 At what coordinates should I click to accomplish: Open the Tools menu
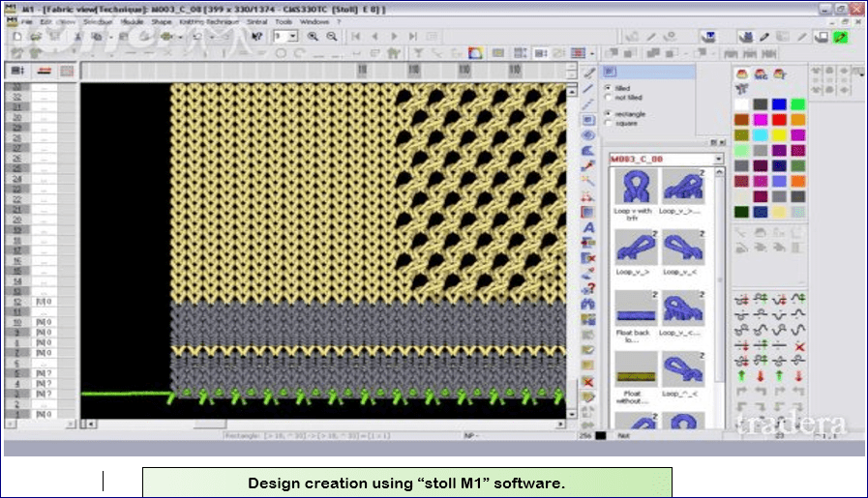point(284,21)
